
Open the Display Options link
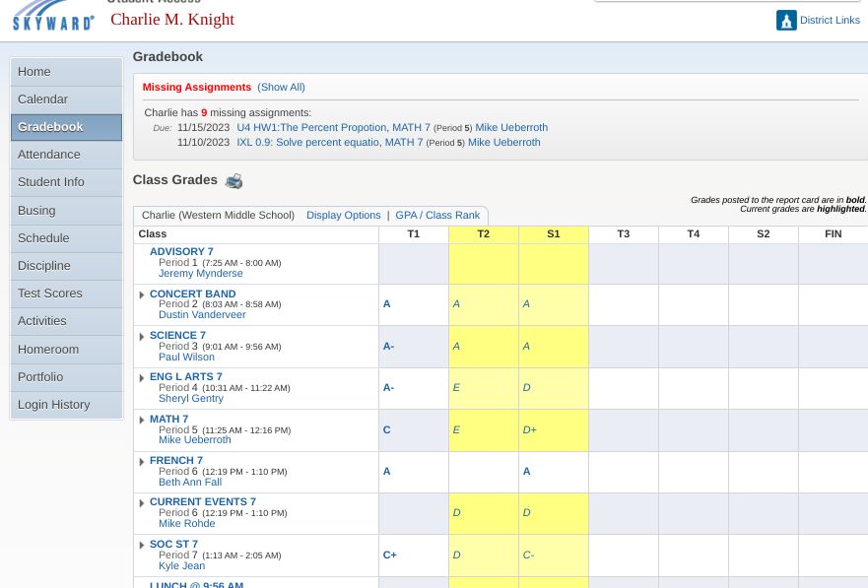tap(343, 216)
